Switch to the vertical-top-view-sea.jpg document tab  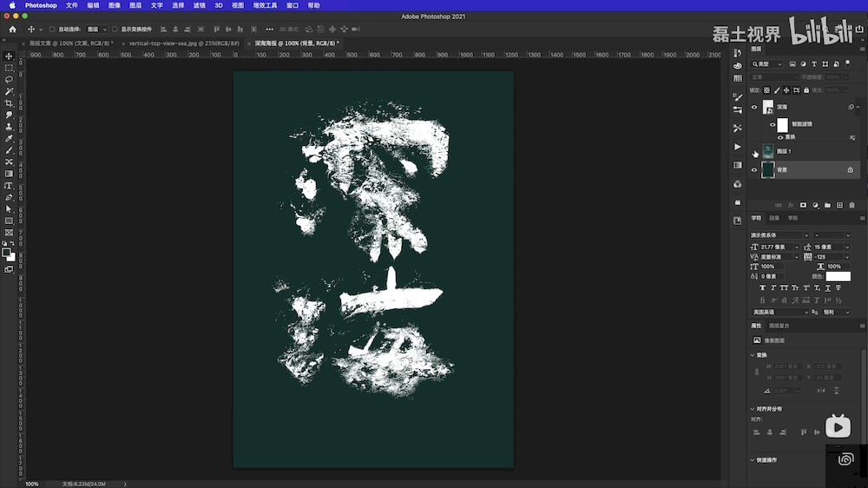[181, 43]
